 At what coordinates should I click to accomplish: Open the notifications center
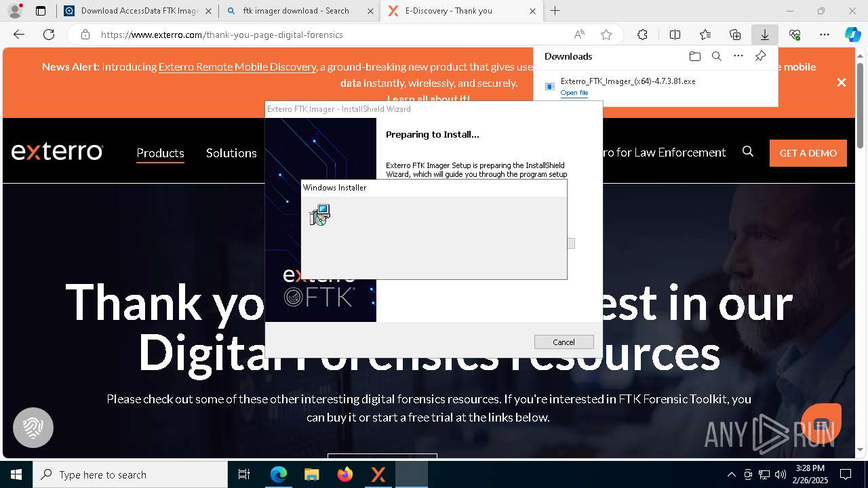tap(846, 474)
